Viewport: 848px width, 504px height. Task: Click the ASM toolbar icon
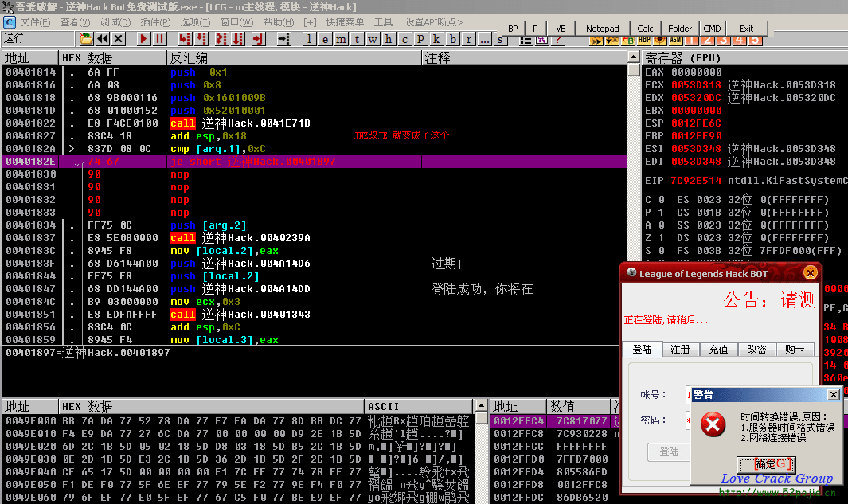pos(675,40)
